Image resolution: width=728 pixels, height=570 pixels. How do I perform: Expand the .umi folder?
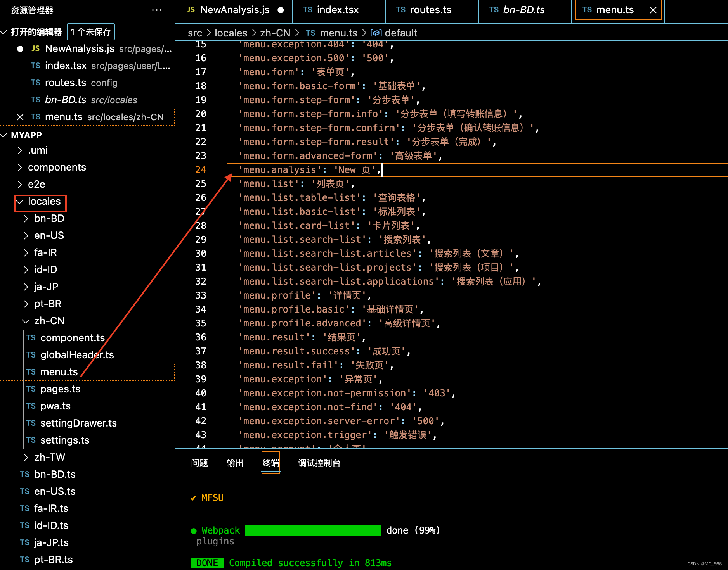point(20,150)
